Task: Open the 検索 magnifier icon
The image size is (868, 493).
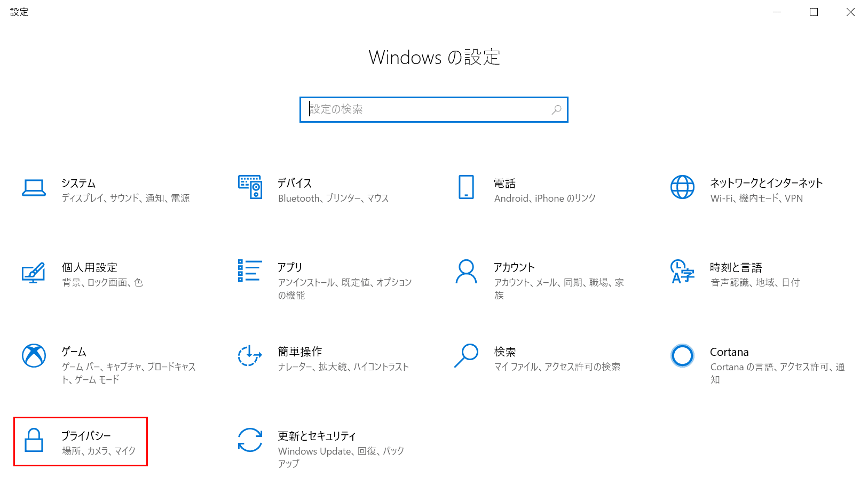Action: 466,356
